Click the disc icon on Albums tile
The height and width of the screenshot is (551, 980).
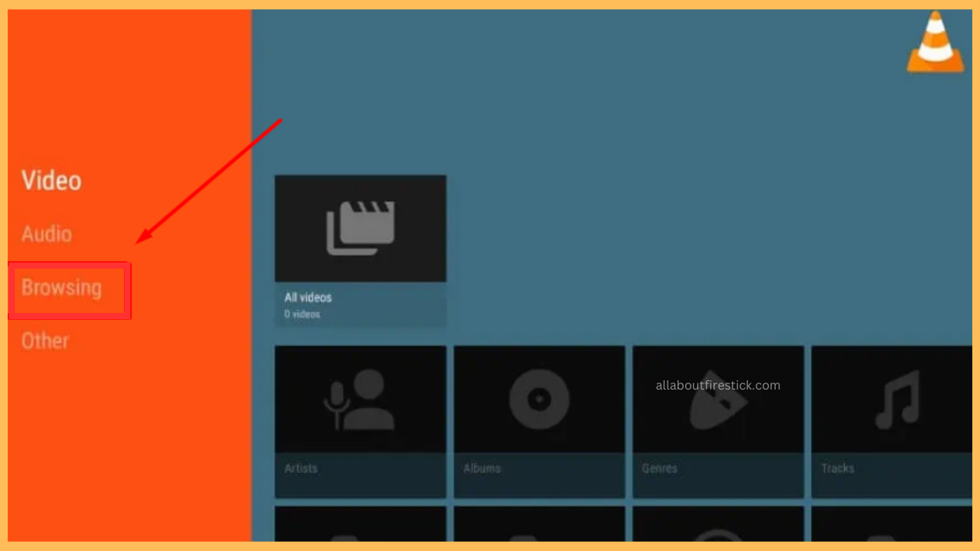(538, 398)
